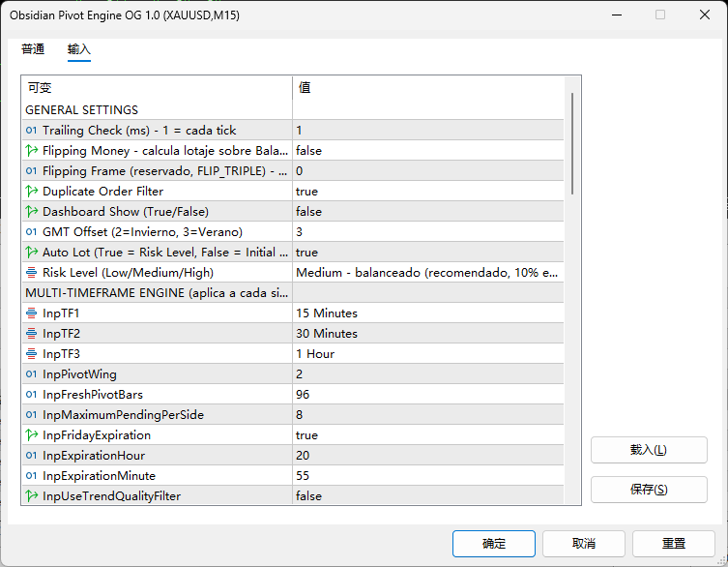Click the boolean icon beside InpFridayExpiration
This screenshot has height=567, width=728.
click(31, 435)
